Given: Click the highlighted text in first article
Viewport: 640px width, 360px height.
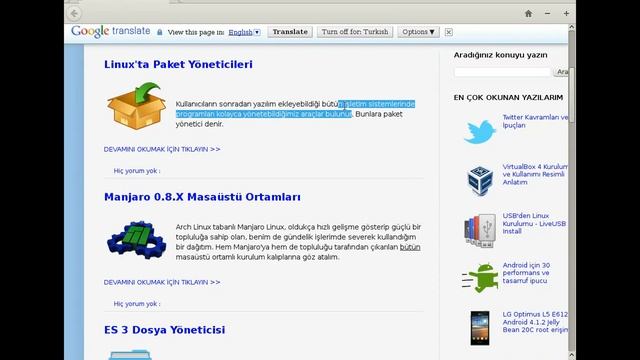Looking at the screenshot, I should pyautogui.click(x=295, y=109).
